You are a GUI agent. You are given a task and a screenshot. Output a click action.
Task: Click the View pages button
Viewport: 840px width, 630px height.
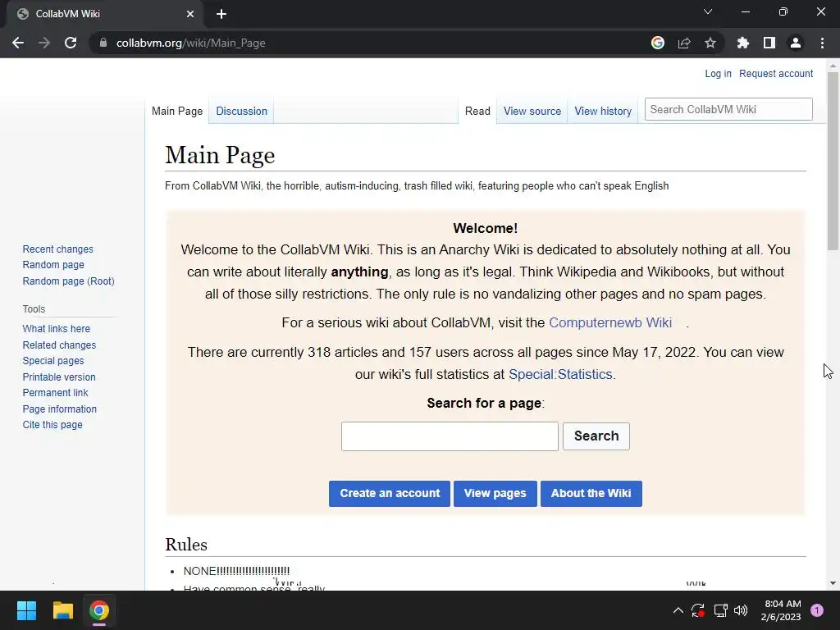(x=495, y=493)
